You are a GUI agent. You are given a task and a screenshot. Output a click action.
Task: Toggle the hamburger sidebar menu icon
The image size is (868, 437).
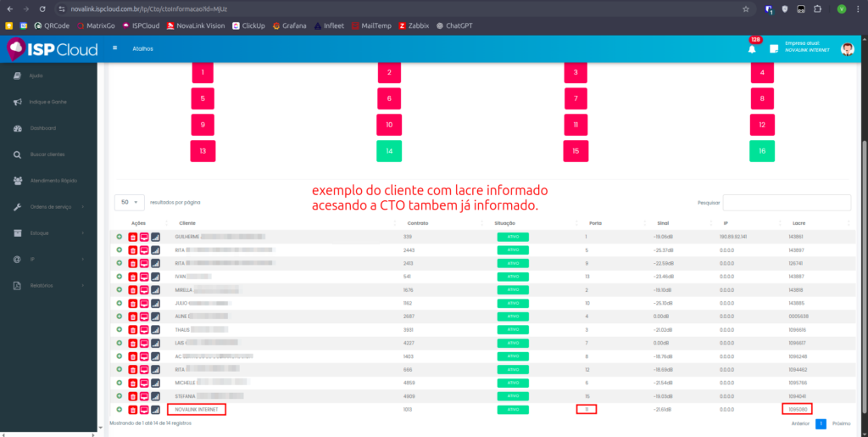pyautogui.click(x=114, y=48)
